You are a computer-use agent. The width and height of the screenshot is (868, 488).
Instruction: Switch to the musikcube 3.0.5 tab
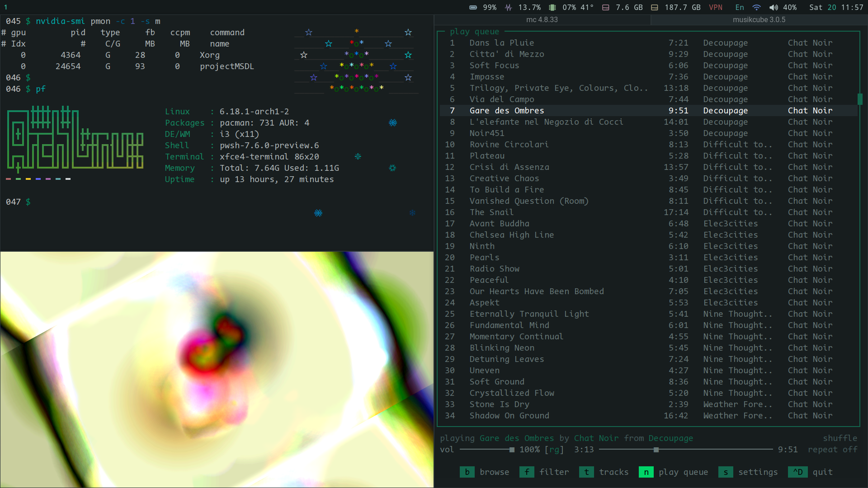pyautogui.click(x=759, y=20)
